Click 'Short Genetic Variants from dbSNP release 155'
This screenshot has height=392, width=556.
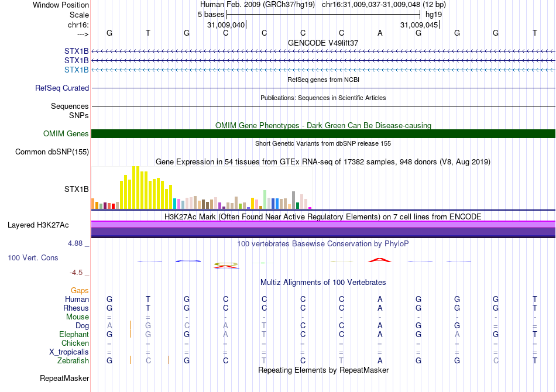point(323,143)
